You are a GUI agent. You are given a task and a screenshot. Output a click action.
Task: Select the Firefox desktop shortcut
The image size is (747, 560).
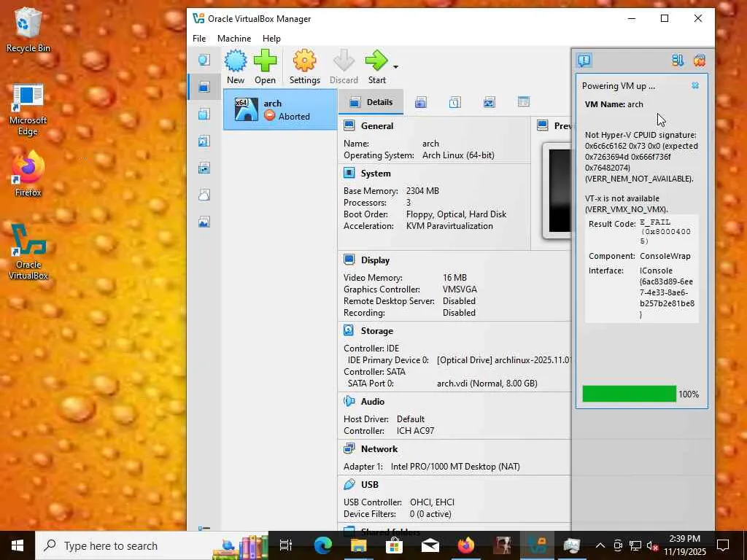click(28, 174)
